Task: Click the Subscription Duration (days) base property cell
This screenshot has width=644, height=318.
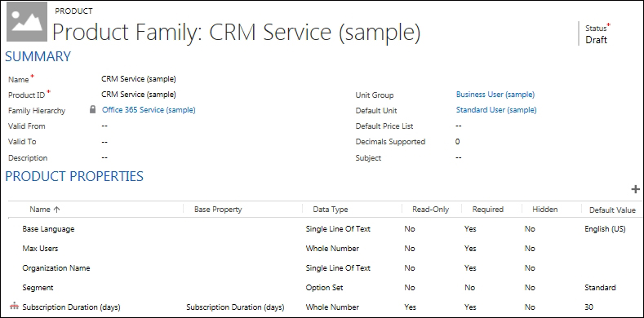Action: (x=235, y=307)
